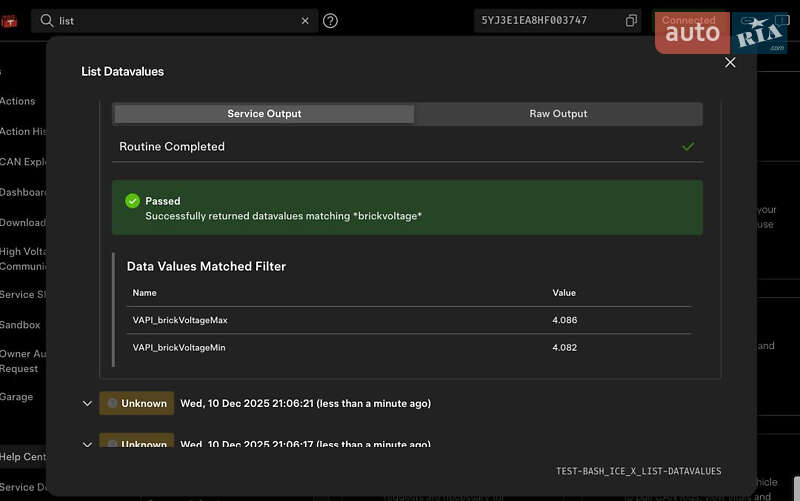Expand the 21:06:17 Unknown run entry

(87, 444)
